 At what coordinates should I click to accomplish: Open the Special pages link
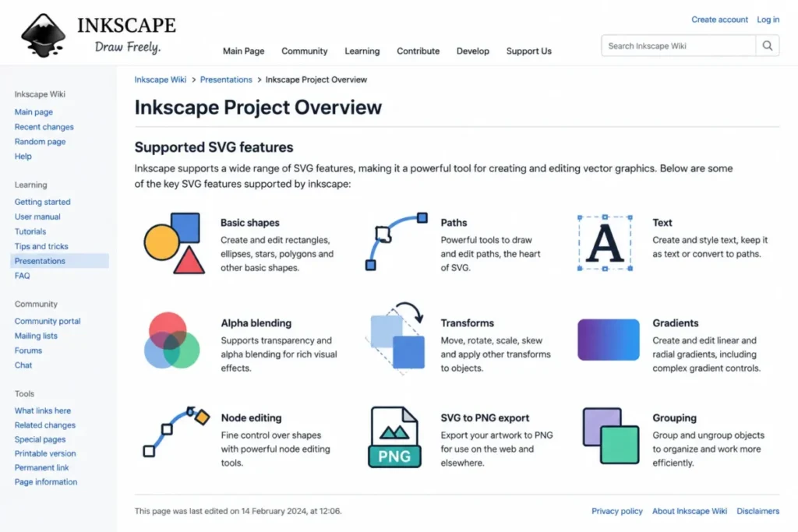point(40,439)
